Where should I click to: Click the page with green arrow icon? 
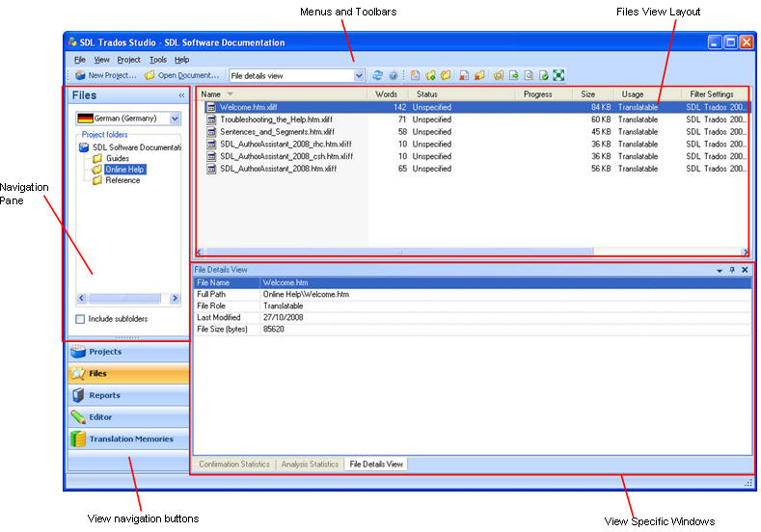point(513,75)
